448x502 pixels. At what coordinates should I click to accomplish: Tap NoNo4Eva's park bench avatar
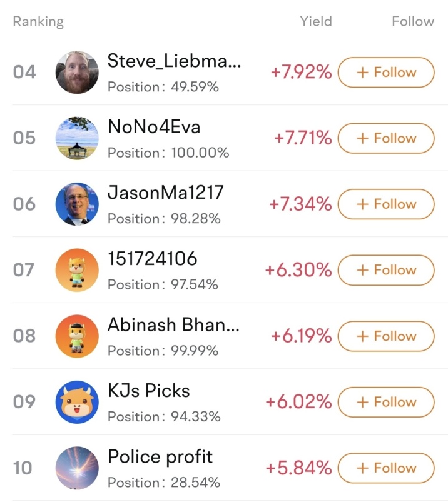point(77,138)
